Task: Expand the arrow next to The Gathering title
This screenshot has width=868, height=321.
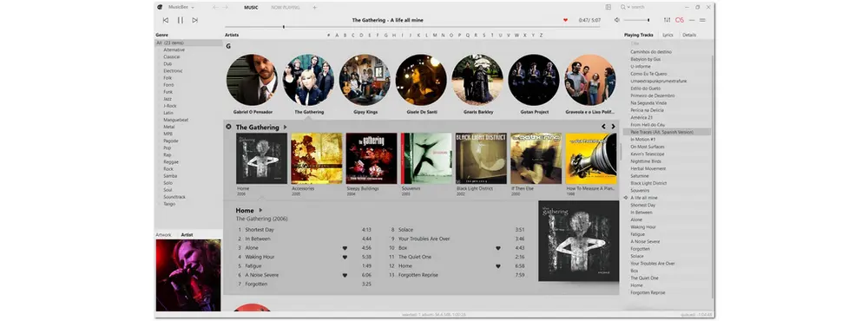Action: [285, 127]
